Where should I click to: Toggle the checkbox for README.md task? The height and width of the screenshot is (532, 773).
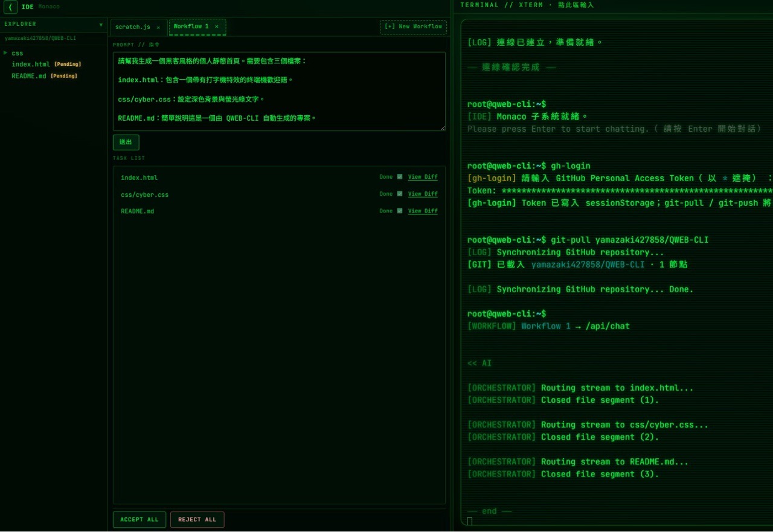pos(400,211)
